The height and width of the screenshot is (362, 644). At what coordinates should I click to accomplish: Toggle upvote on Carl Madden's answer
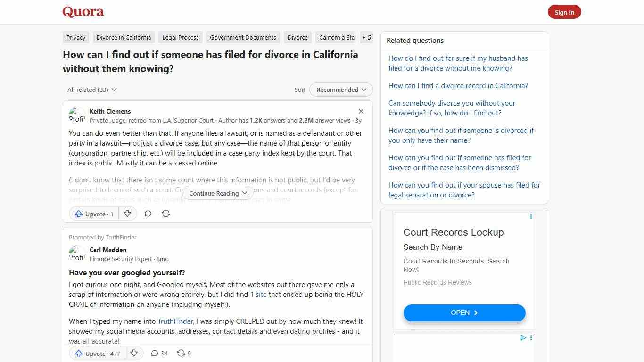point(96,353)
